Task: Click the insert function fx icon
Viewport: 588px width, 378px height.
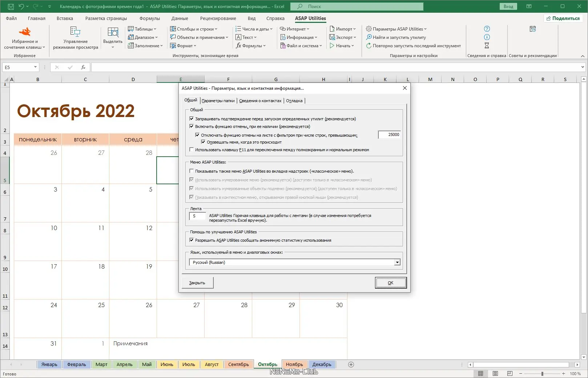Action: click(83, 67)
